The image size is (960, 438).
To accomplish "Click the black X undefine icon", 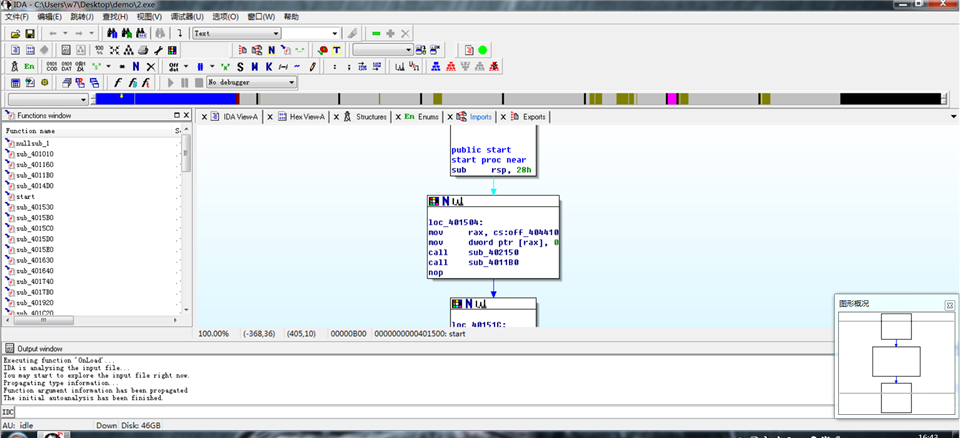I will coord(151,66).
